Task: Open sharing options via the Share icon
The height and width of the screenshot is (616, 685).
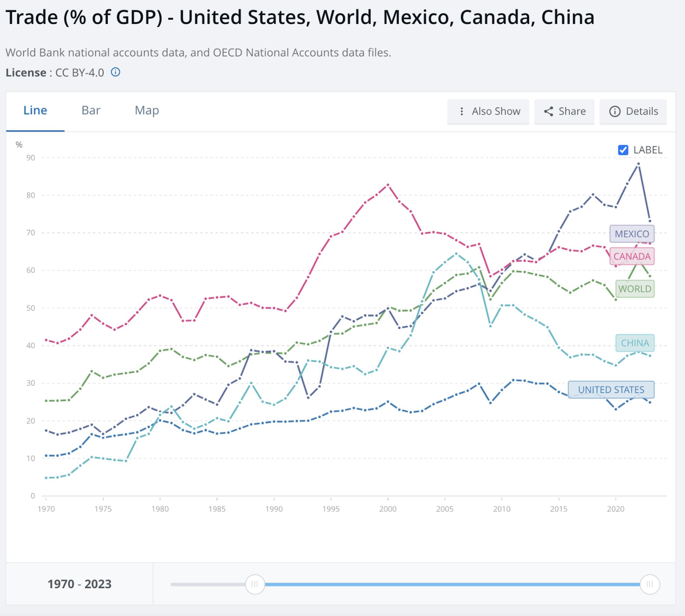Action: [550, 111]
